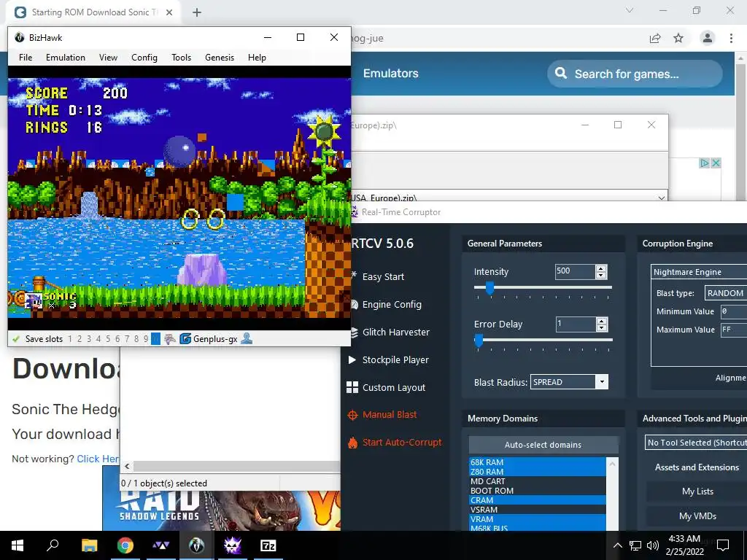Select save slot 9 in BizHawk
Image resolution: width=747 pixels, height=560 pixels.
(146, 339)
